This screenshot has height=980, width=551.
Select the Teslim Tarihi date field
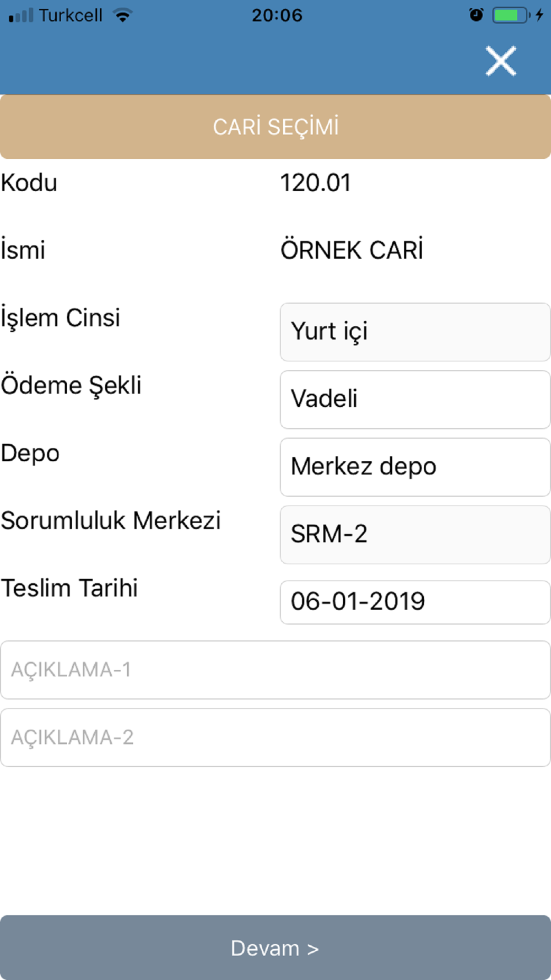click(415, 602)
